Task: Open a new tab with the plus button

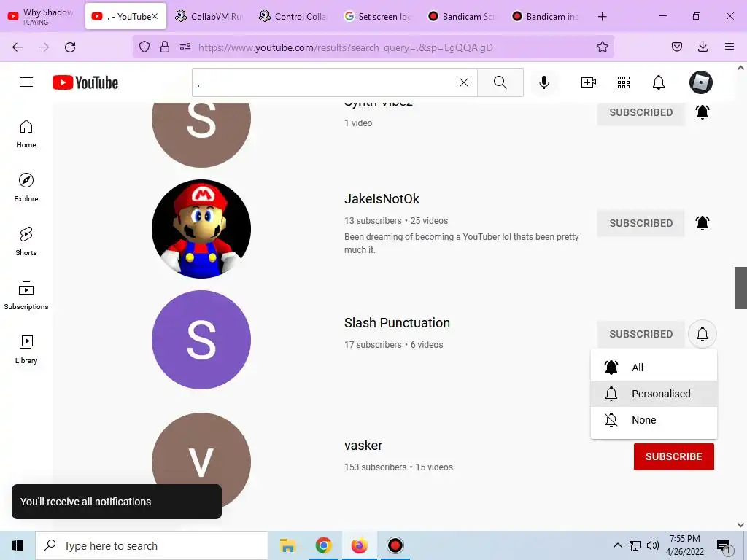Action: [x=602, y=17]
